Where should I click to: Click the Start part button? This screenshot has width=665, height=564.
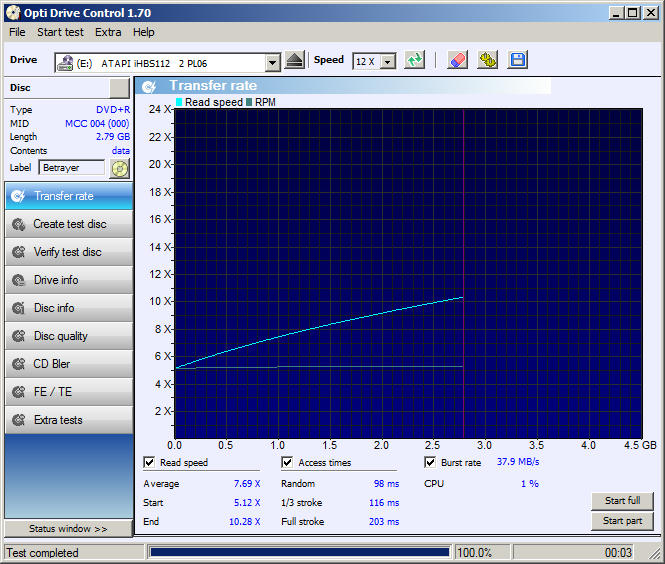tap(622, 521)
